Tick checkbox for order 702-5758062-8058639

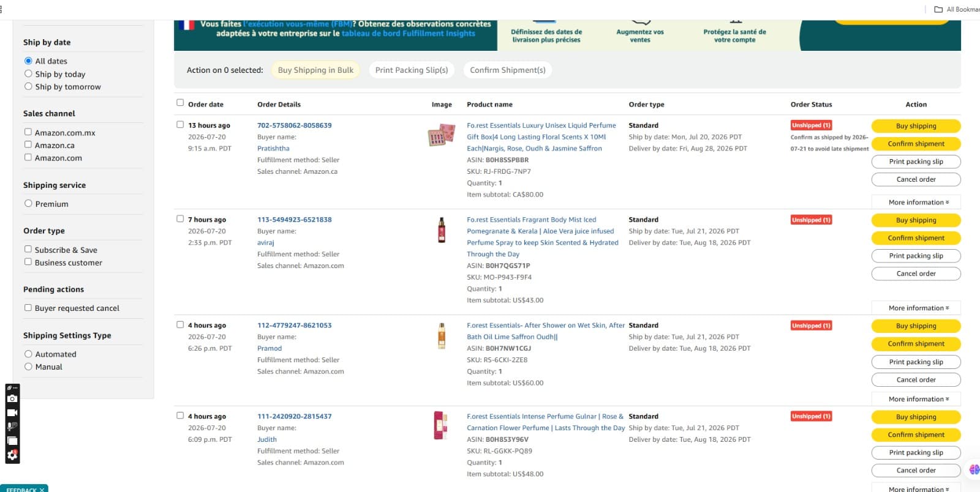pyautogui.click(x=180, y=125)
